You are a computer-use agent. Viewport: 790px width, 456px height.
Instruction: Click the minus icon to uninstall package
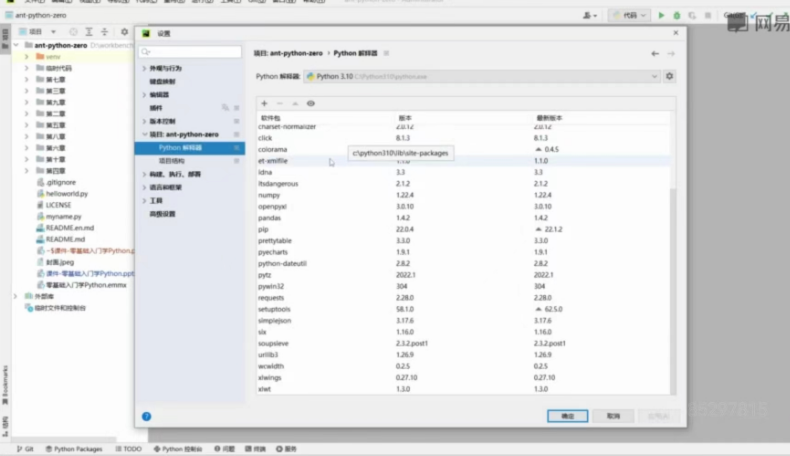280,103
